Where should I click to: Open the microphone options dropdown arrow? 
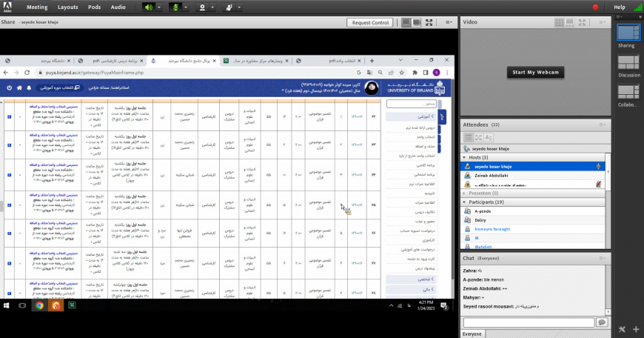pos(186,7)
